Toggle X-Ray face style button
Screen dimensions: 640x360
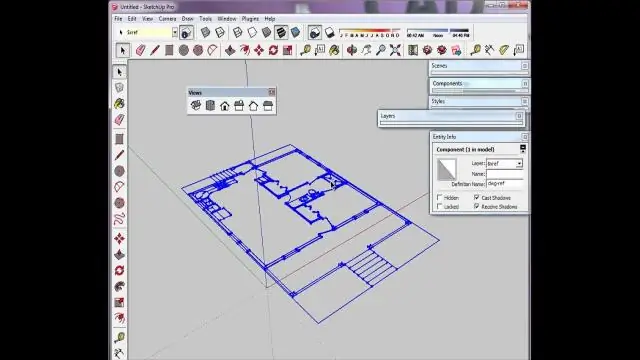205,33
